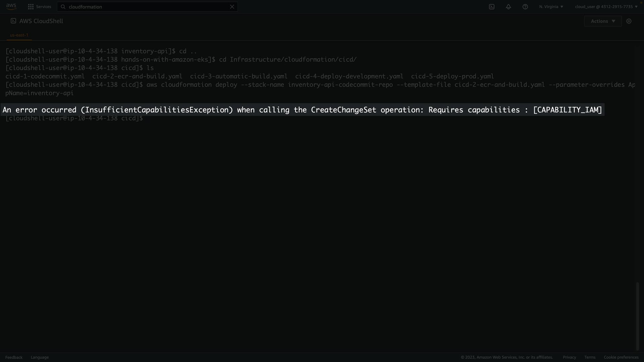Viewport: 644px width, 362px height.
Task: Click the search magnifier icon
Action: click(x=63, y=7)
